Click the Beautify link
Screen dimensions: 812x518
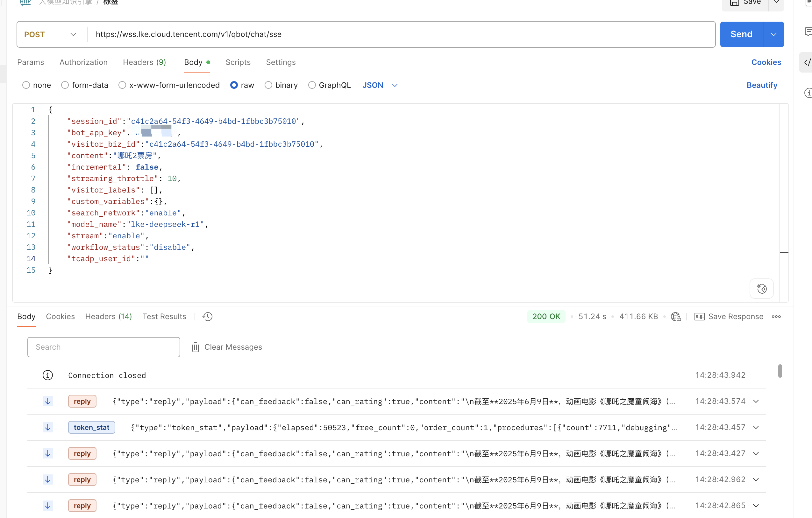tap(762, 85)
